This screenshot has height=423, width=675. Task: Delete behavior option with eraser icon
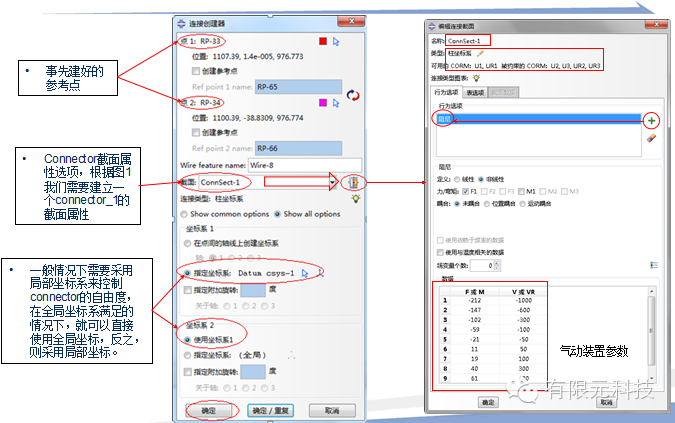click(652, 138)
